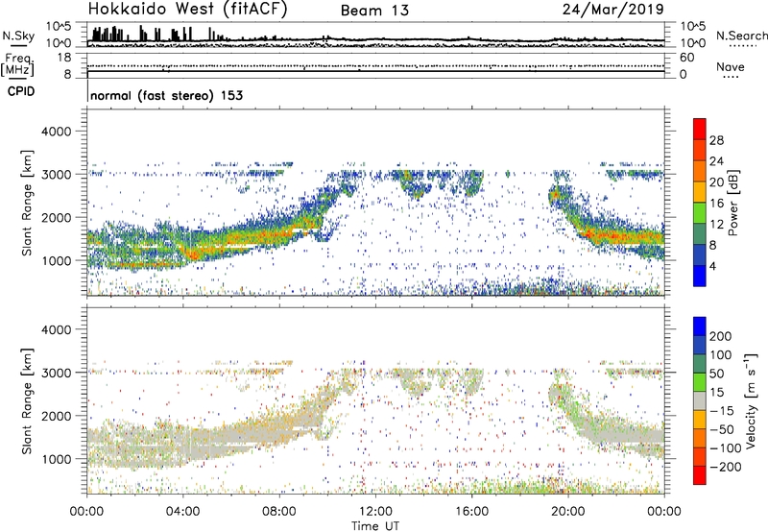This screenshot has width=768, height=532.
Task: Click the '200' tick on velocity colorbar
Action: 721,336
